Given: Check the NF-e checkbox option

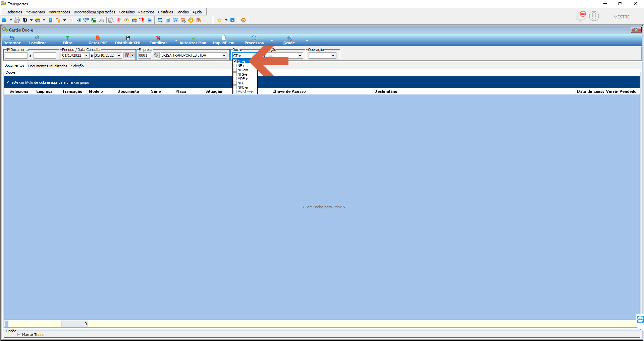Looking at the screenshot, I should [x=235, y=66].
